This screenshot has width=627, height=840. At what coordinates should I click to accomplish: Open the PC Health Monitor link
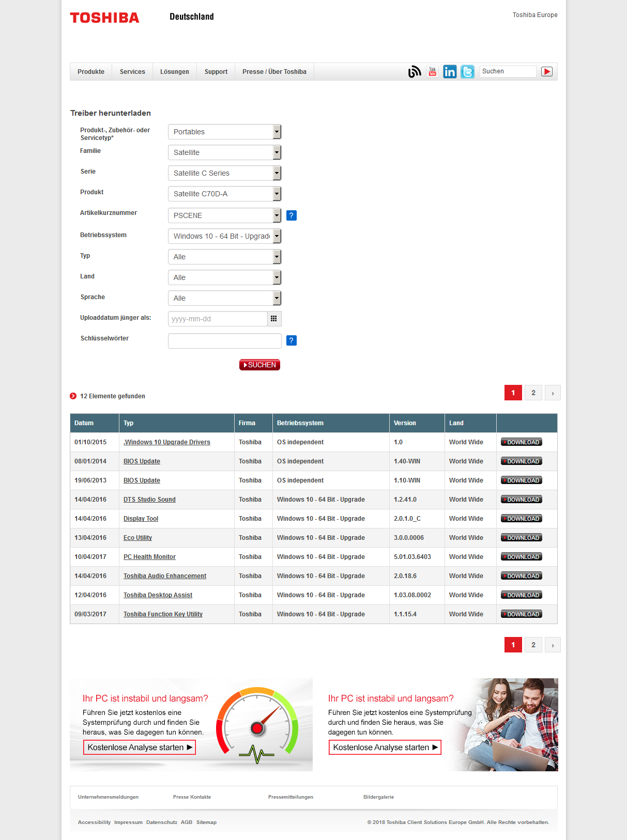(x=149, y=557)
